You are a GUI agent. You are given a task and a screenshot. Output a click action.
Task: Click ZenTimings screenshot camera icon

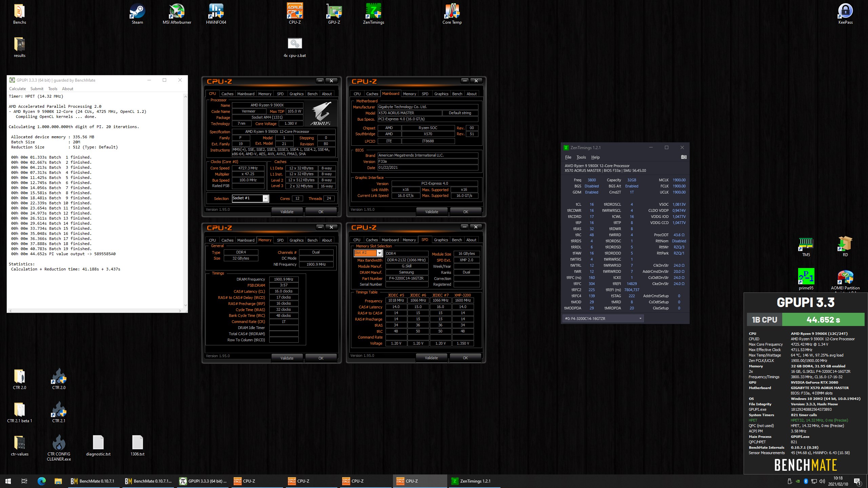[x=684, y=157]
